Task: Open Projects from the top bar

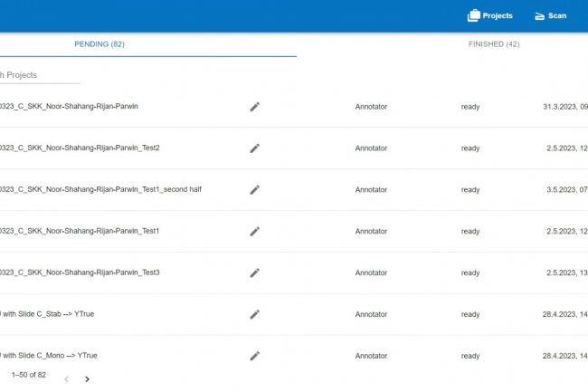Action: pyautogui.click(x=489, y=15)
